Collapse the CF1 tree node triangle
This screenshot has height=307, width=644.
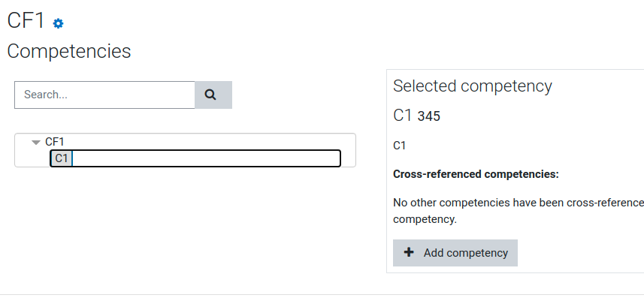pos(36,143)
